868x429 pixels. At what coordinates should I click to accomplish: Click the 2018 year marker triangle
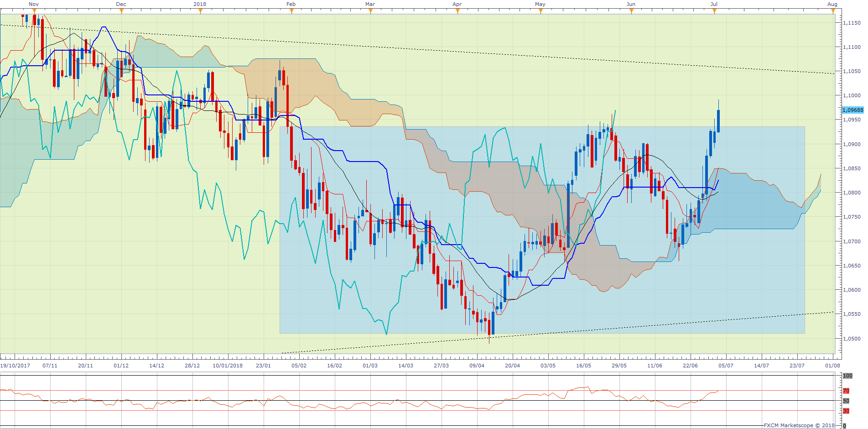[x=200, y=11]
